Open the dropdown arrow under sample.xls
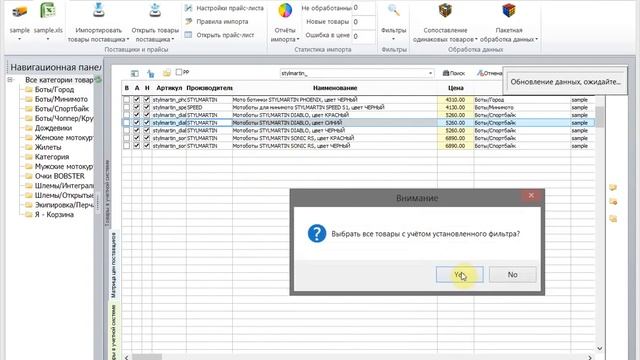Viewport: 640px width, 360px height. coord(48,39)
